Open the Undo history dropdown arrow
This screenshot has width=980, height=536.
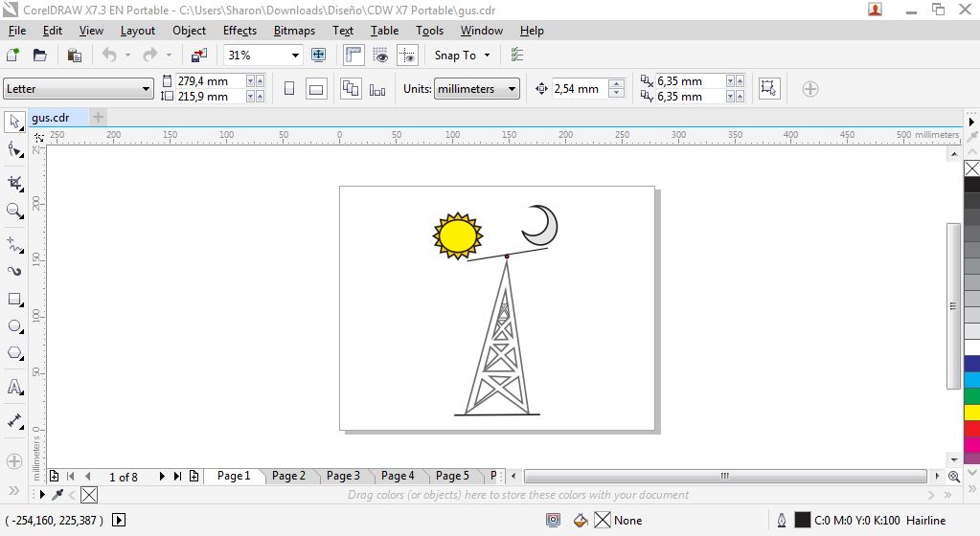[x=127, y=55]
